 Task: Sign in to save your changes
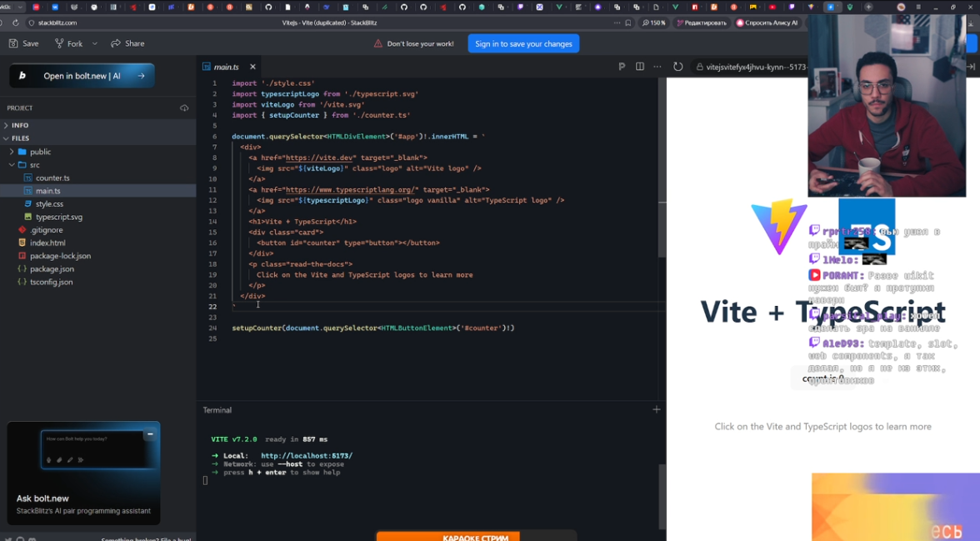523,43
